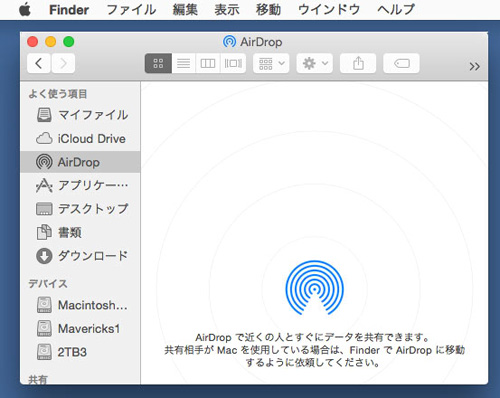Screen dimensions: 500x398
Task: Open the ウインドウ menu
Action: (329, 10)
